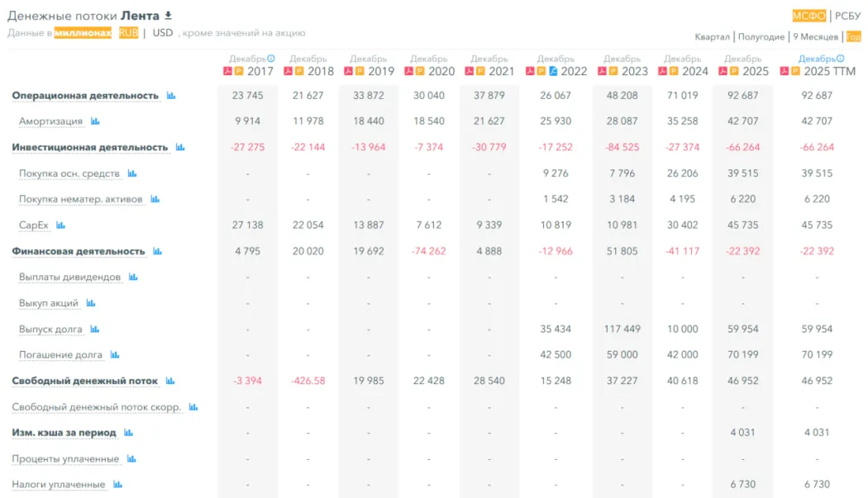The height and width of the screenshot is (498, 868).
Task: Select RUB as the currency
Action: [x=128, y=33]
